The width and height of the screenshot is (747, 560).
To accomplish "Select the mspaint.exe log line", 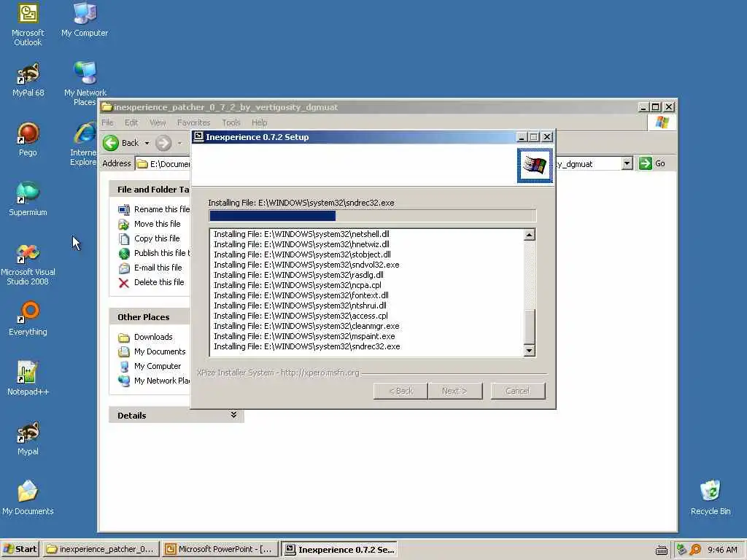I will click(304, 336).
